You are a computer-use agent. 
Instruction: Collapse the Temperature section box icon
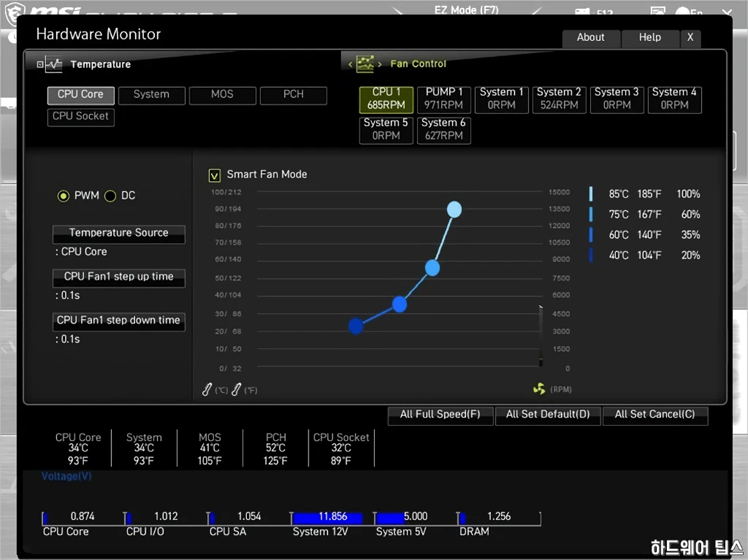(40, 64)
